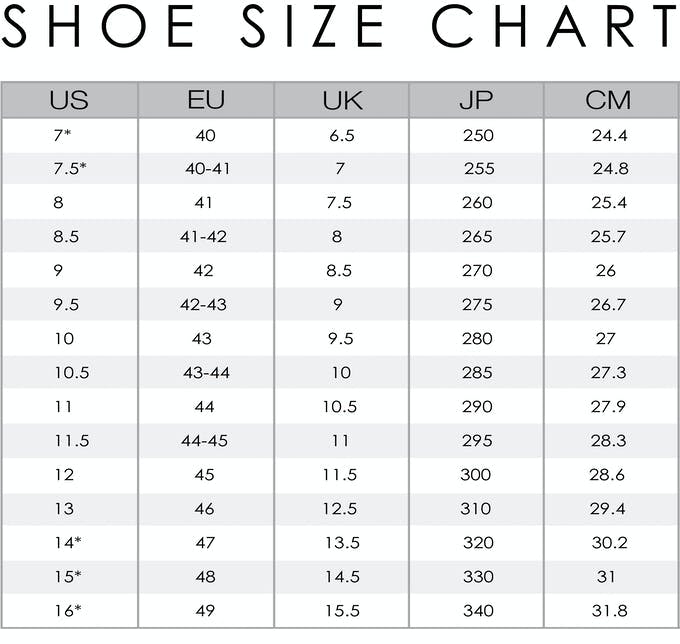Click the EU size 49 cell
This screenshot has height=644, width=680.
coord(206,610)
